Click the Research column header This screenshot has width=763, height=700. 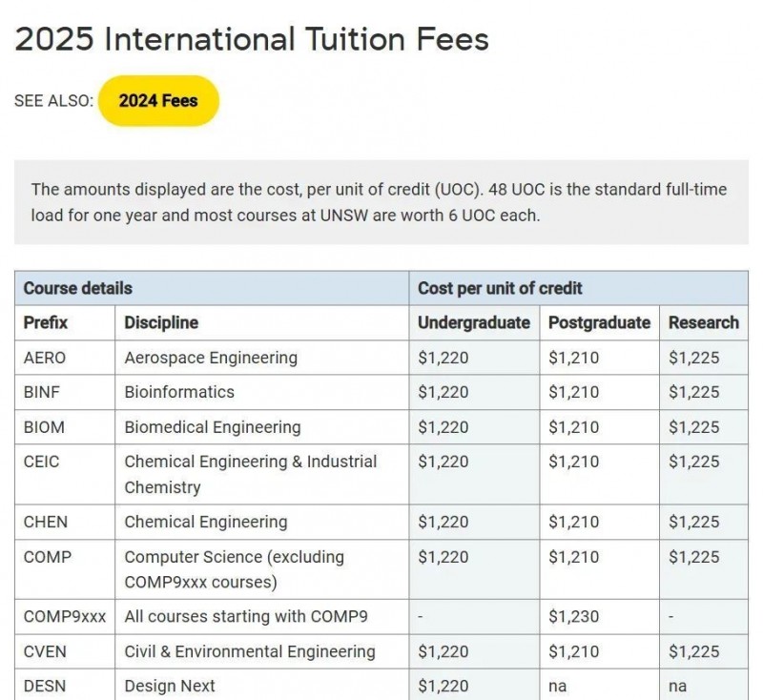point(704,322)
